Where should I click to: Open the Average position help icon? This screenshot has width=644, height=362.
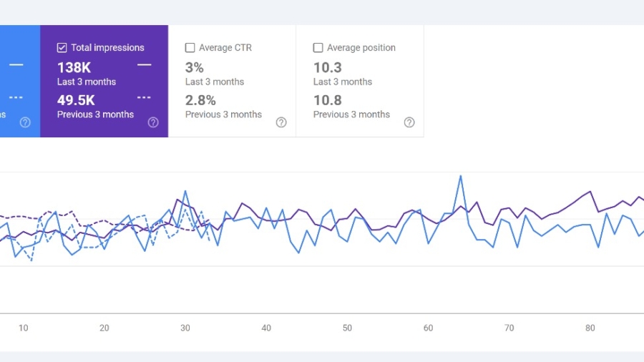click(409, 122)
